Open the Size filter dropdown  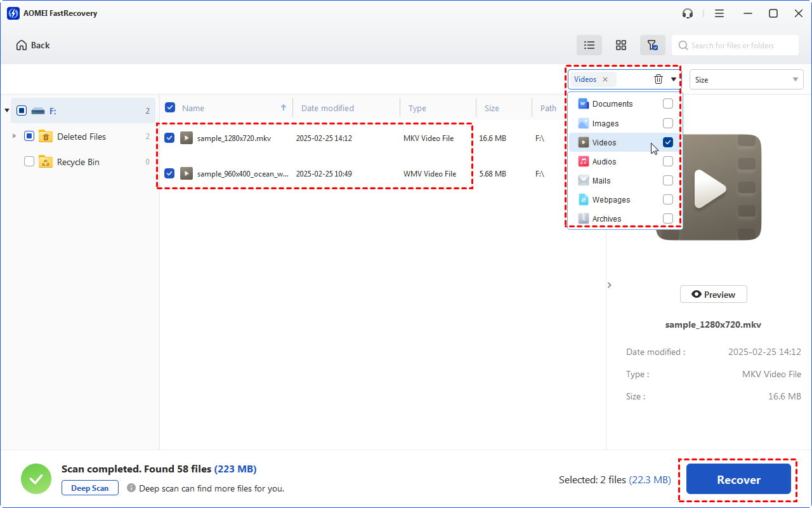(747, 79)
